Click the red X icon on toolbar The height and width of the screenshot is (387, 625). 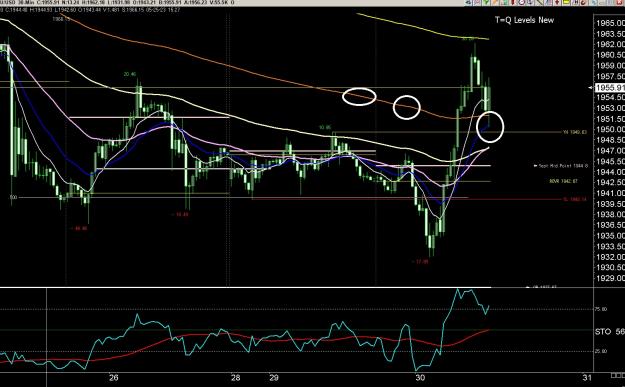619,2
